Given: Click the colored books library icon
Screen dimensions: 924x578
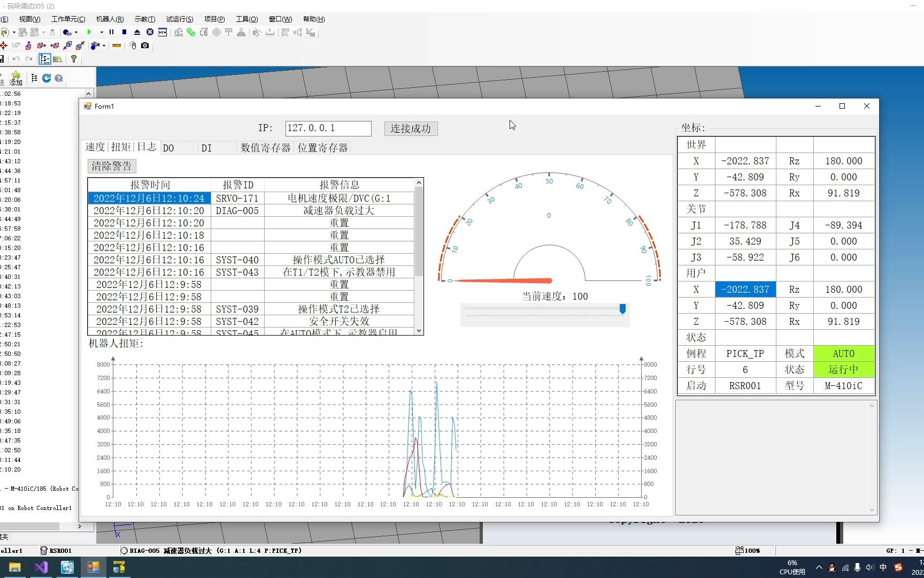Looking at the screenshot, I should coord(57,59).
